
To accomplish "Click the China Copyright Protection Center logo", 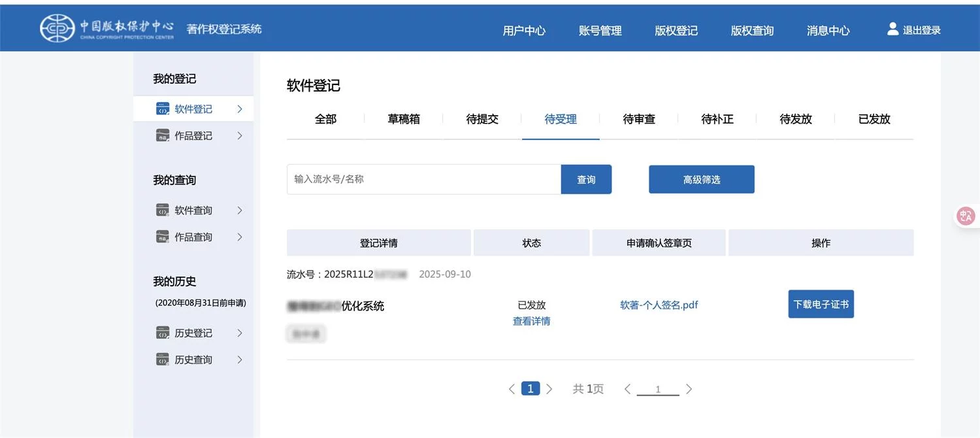I will tap(57, 27).
